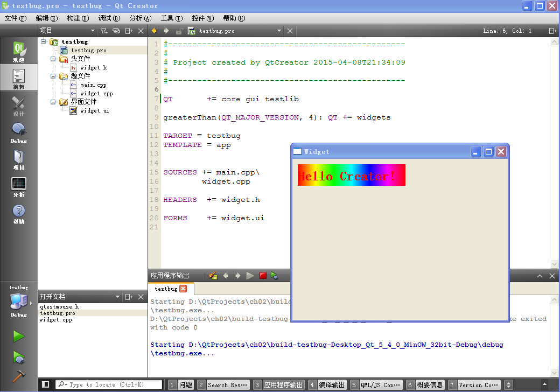Collapse the 界面文件 forms folder
Image resolution: width=560 pixels, height=392 pixels.
tap(53, 102)
